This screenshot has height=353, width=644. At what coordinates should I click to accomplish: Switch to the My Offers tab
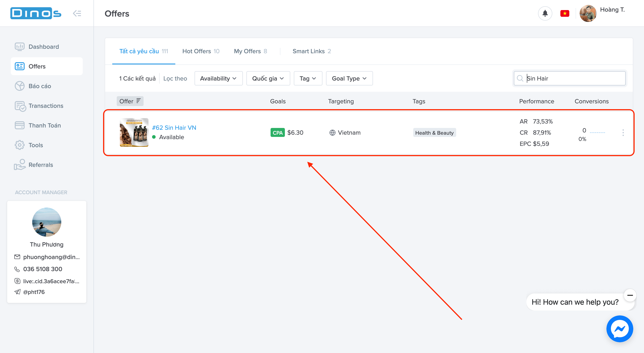point(250,51)
